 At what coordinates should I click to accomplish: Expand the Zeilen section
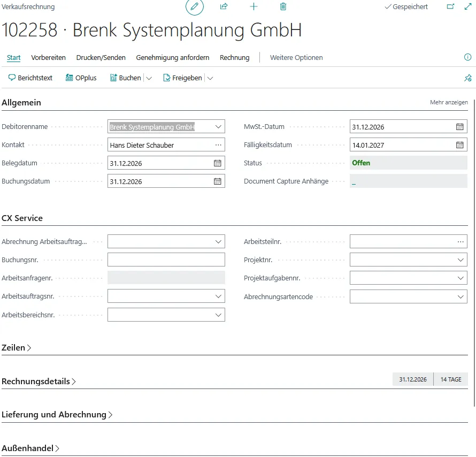pos(17,348)
